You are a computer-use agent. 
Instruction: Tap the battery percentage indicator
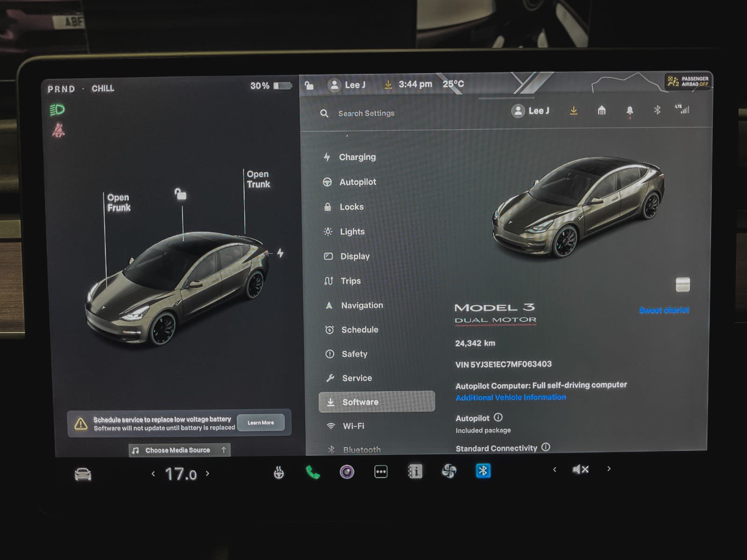271,86
